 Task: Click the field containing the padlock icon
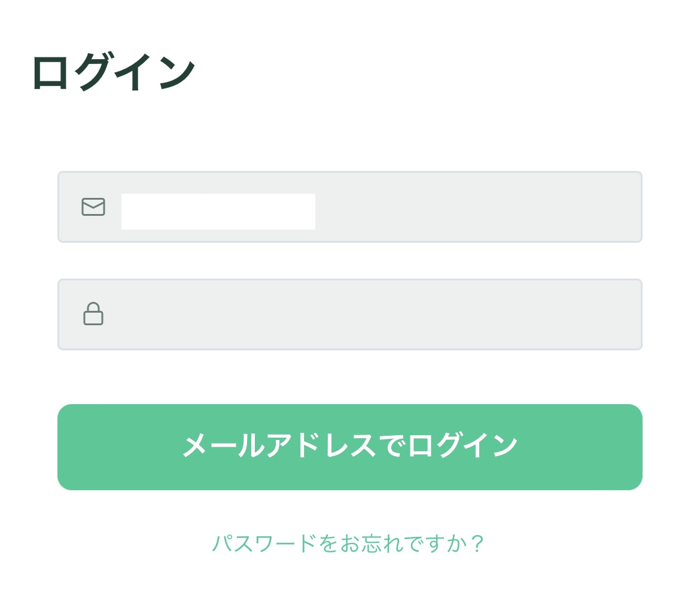[349, 314]
